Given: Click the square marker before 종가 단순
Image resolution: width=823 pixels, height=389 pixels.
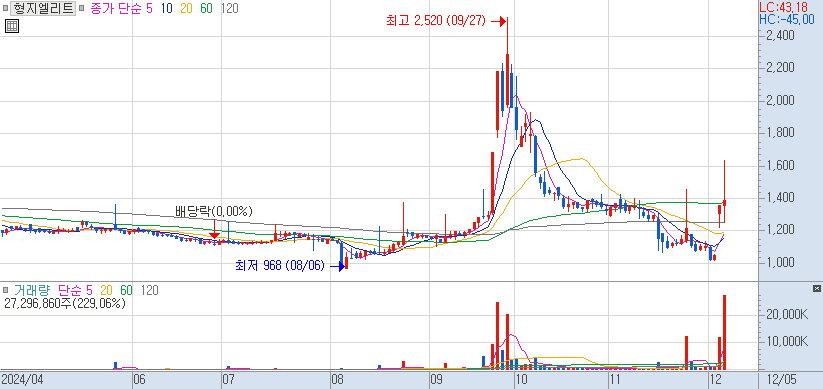Looking at the screenshot, I should pyautogui.click(x=82, y=9).
